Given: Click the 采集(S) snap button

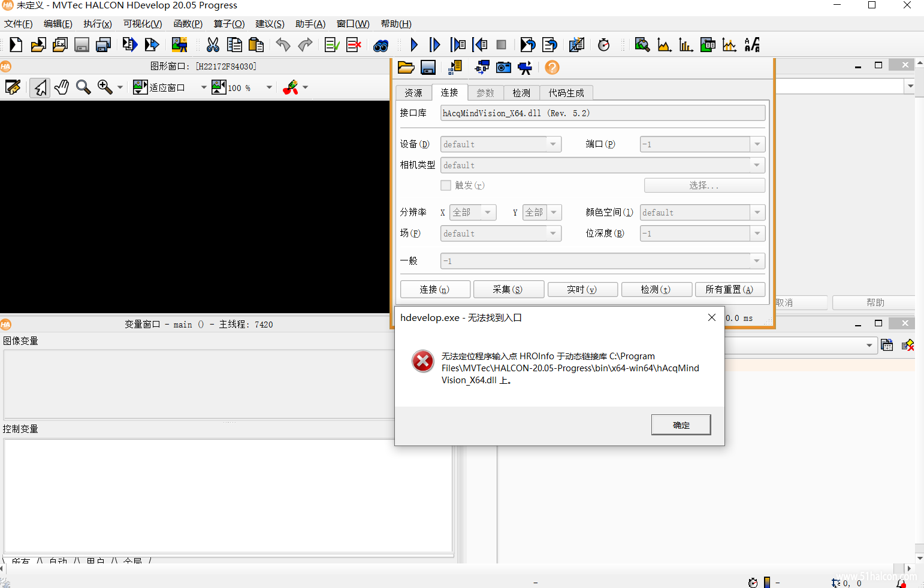Looking at the screenshot, I should (x=508, y=290).
